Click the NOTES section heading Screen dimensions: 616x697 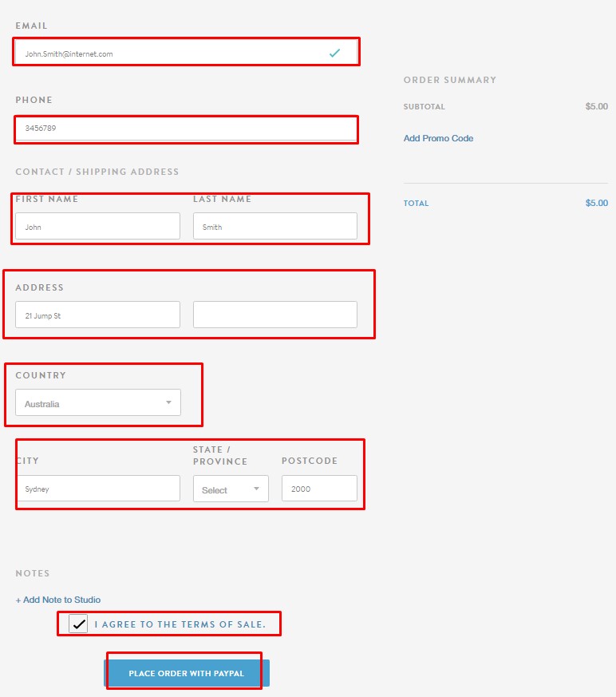point(33,573)
